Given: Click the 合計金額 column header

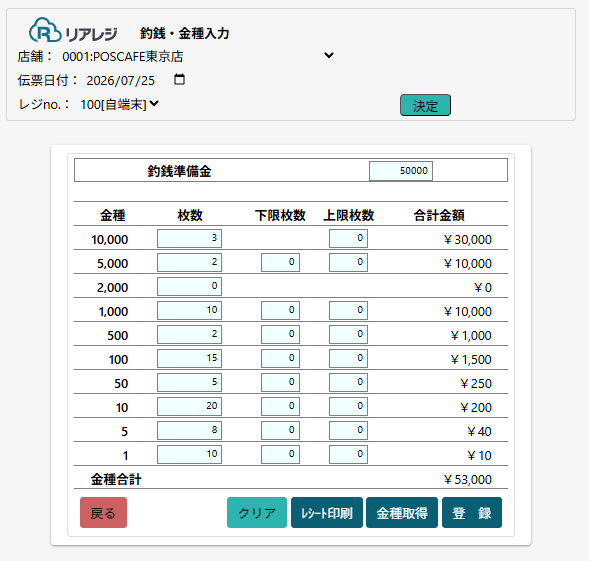Looking at the screenshot, I should [439, 215].
